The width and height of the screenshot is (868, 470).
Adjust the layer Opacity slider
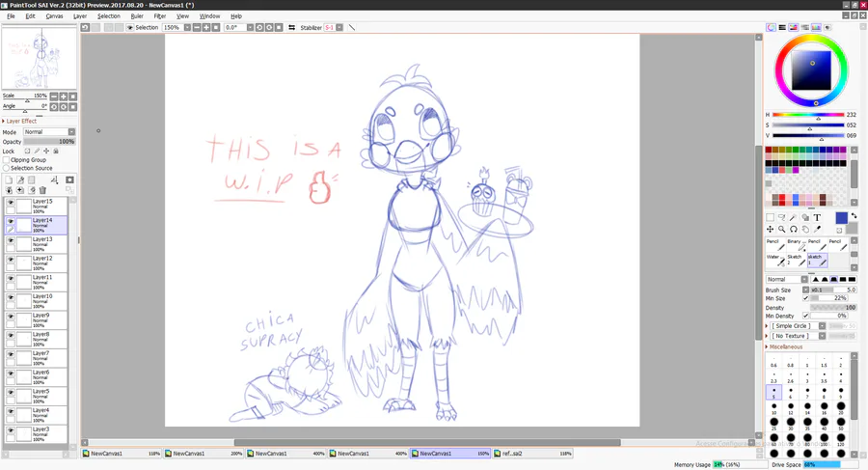tap(49, 142)
